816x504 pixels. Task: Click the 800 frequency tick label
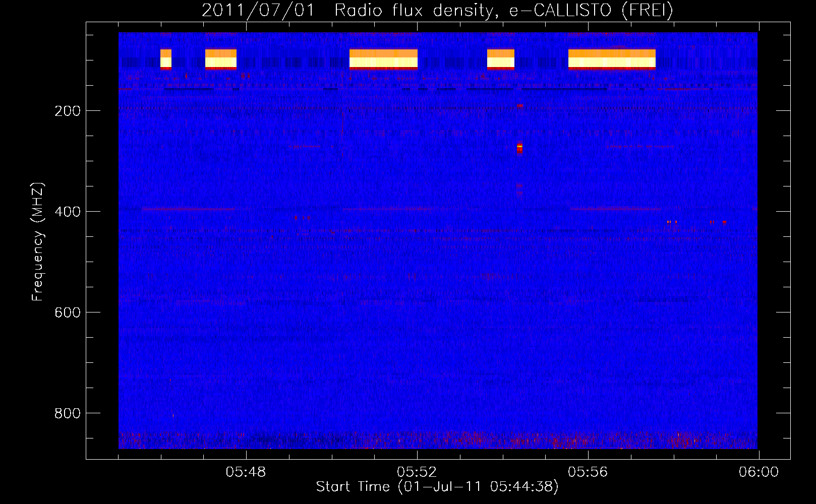click(x=67, y=413)
